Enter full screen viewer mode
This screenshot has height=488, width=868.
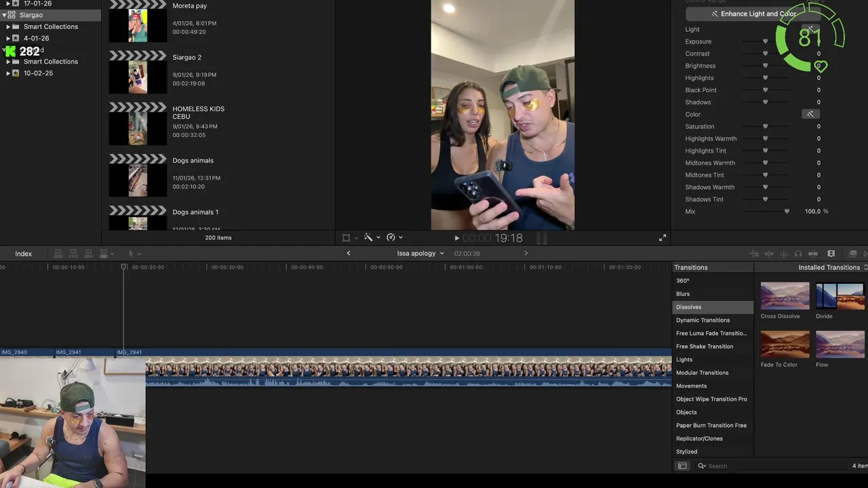tap(663, 238)
